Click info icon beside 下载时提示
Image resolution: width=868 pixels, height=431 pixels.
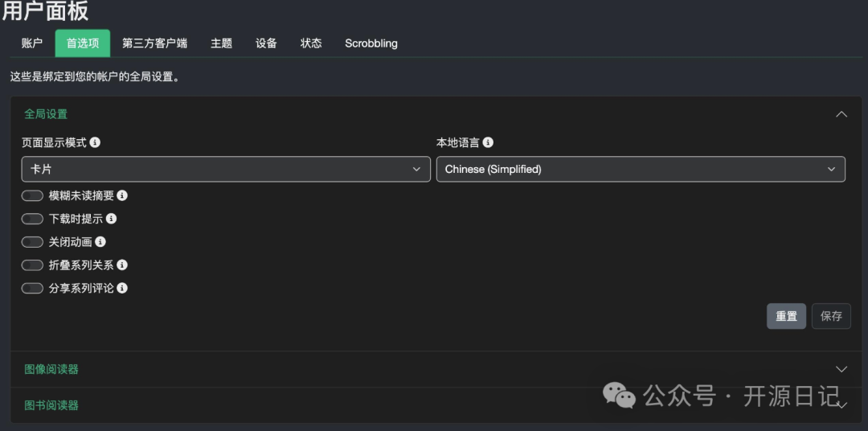pyautogui.click(x=111, y=219)
